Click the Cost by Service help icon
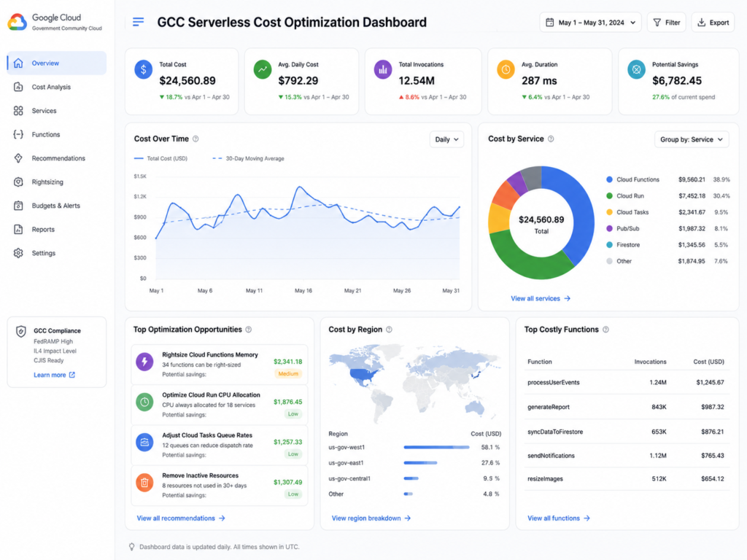 tap(551, 139)
